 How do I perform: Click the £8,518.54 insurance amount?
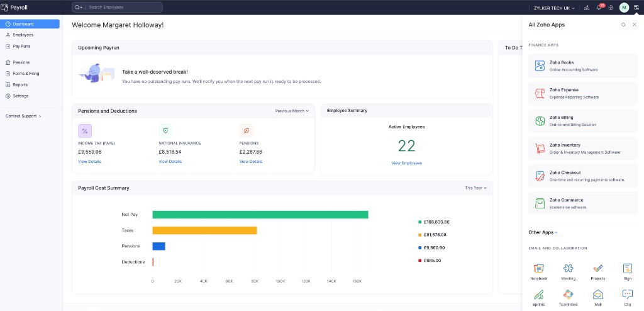[x=170, y=152]
